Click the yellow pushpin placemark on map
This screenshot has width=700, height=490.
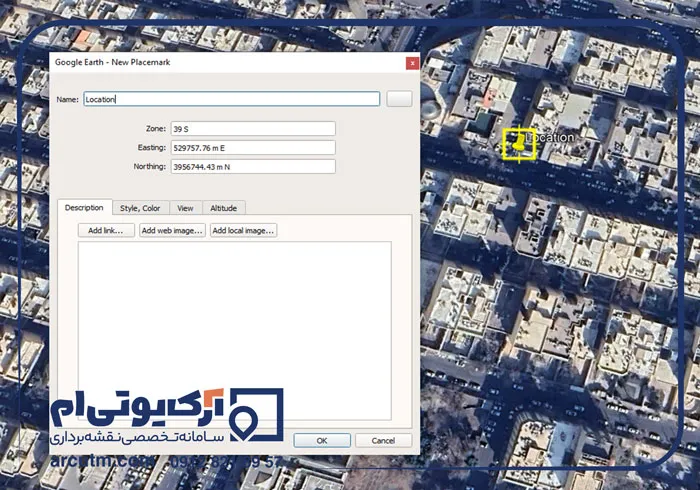point(519,144)
